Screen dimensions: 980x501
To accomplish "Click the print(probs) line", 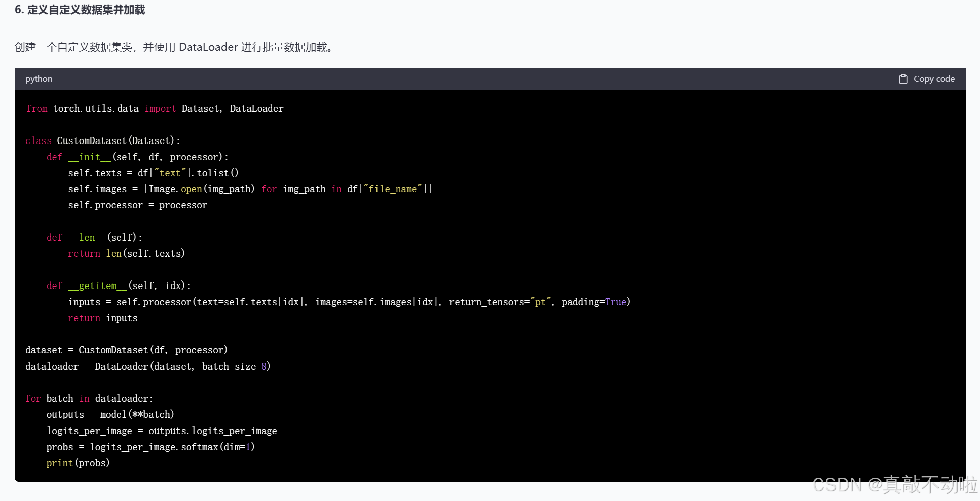I will [78, 463].
